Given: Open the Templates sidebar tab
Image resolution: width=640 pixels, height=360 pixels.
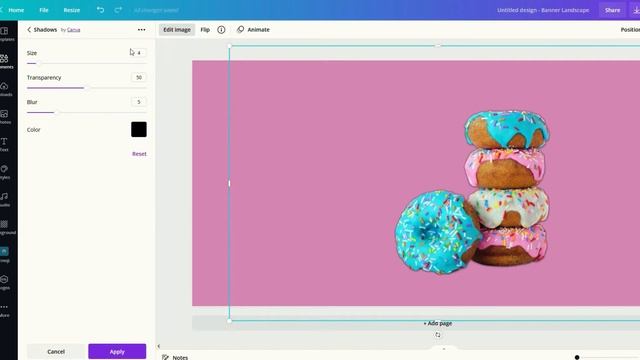Looking at the screenshot, I should [5, 34].
